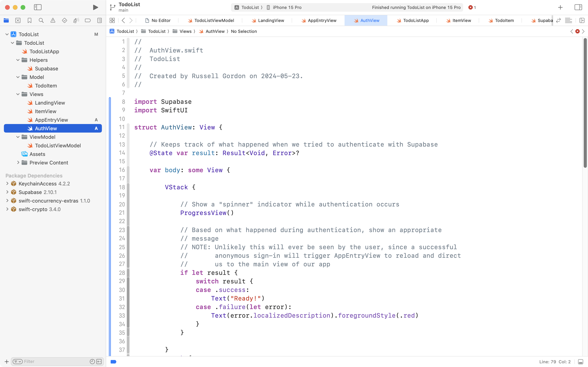The width and height of the screenshot is (588, 367).
Task: Toggle the right inspector panel
Action: [x=578, y=7]
